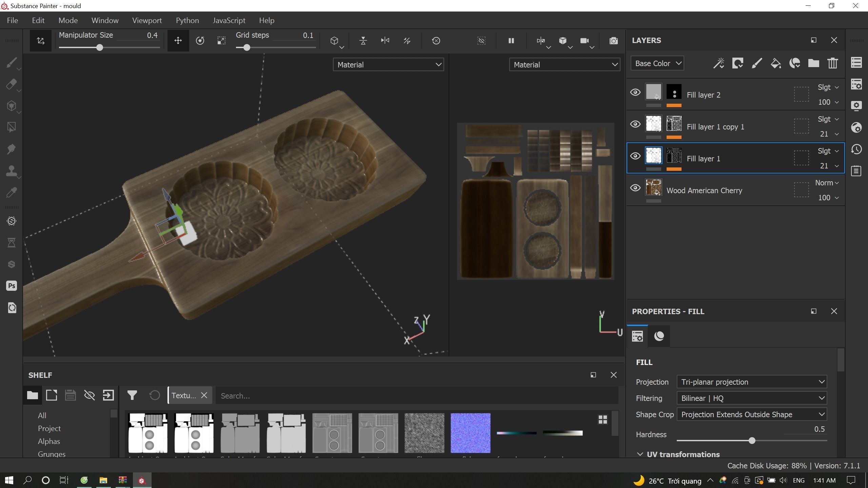
Task: Open the Projection Tri-planar dropdown
Action: click(752, 382)
